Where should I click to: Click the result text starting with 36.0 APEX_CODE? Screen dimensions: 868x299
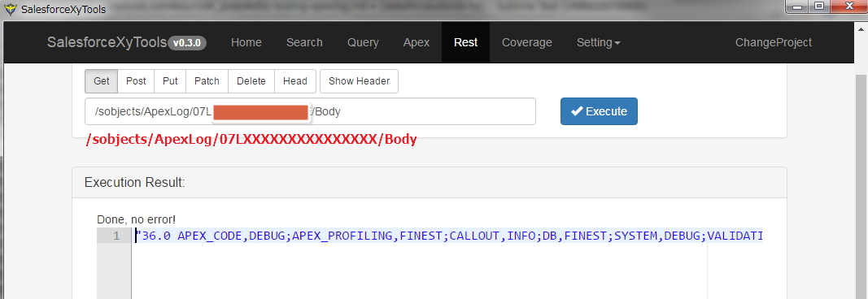448,236
